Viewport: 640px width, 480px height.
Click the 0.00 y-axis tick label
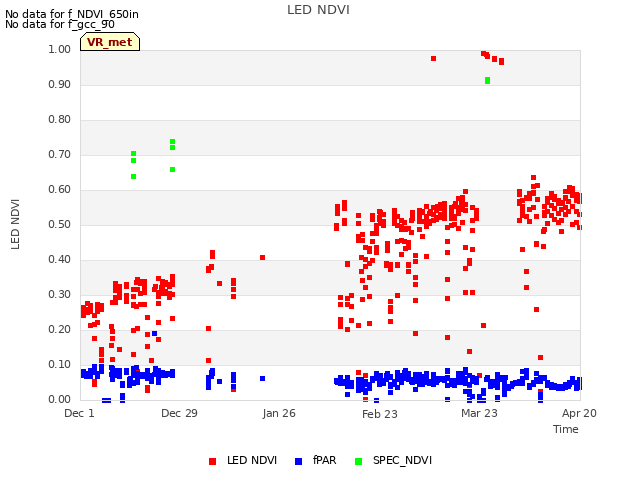pyautogui.click(x=59, y=400)
